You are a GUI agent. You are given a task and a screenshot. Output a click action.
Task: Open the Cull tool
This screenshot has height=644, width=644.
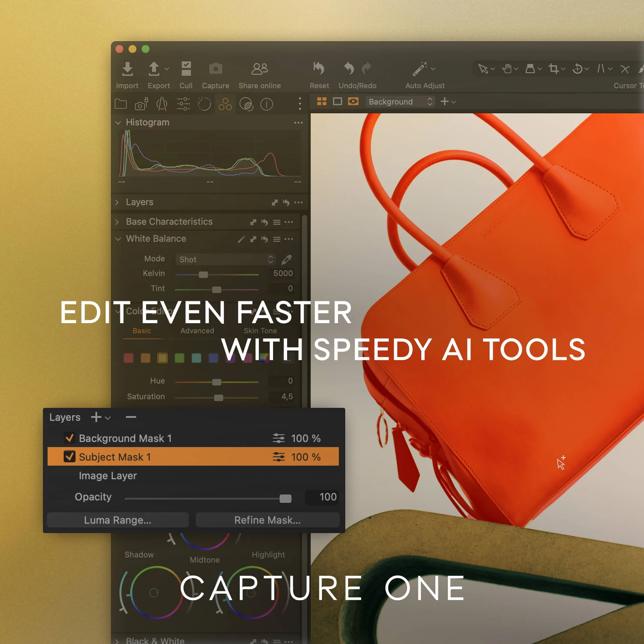pos(186,69)
